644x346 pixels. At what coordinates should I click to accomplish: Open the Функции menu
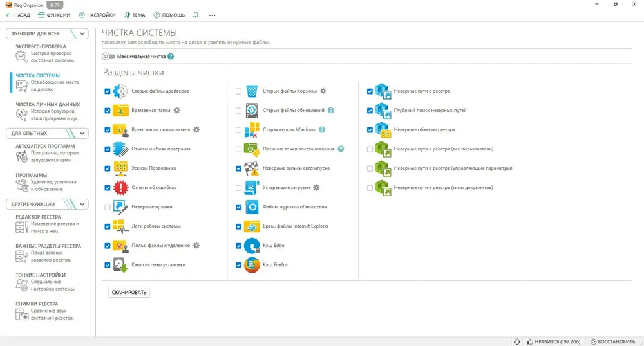pyautogui.click(x=54, y=15)
